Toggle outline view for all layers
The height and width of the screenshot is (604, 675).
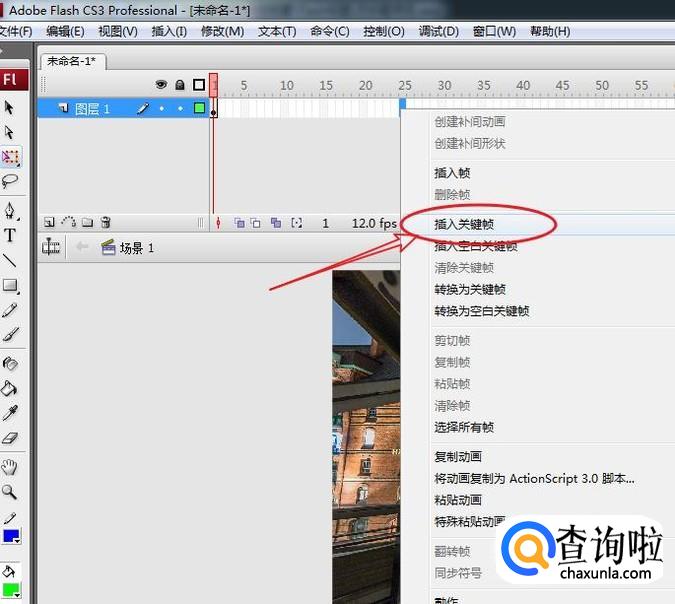pos(199,85)
